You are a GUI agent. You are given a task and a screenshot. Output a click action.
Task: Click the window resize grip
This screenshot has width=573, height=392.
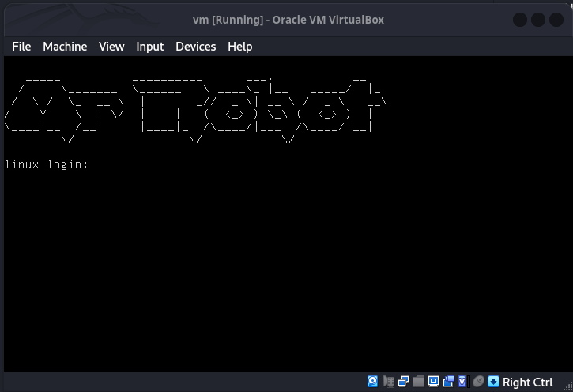pyautogui.click(x=568, y=386)
